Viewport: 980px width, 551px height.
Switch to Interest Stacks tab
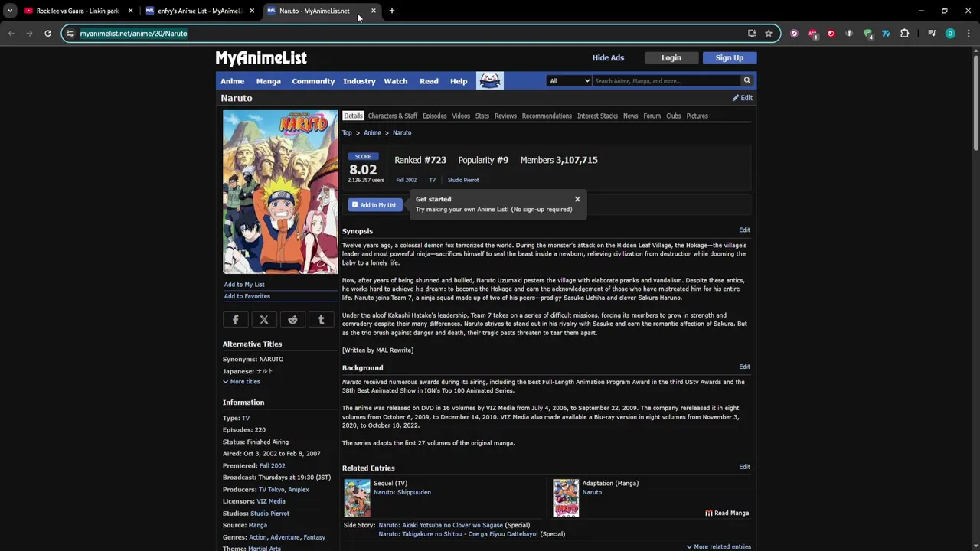(x=597, y=116)
